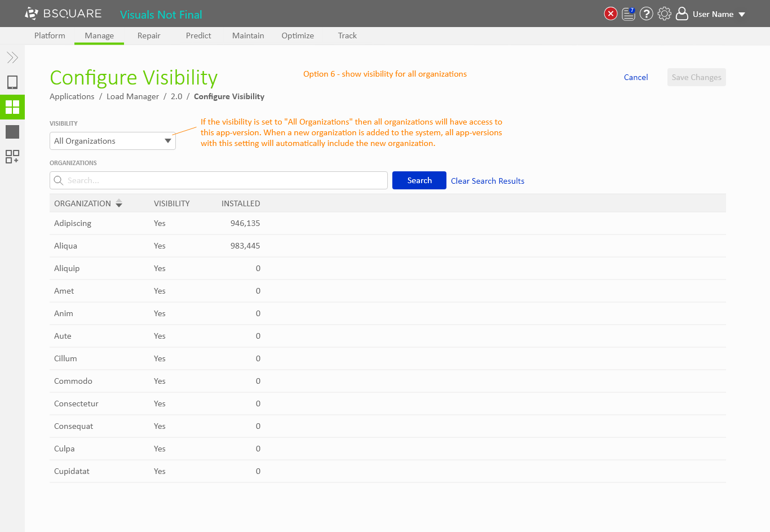Click the user profile avatar icon
770x532 pixels.
tap(682, 14)
